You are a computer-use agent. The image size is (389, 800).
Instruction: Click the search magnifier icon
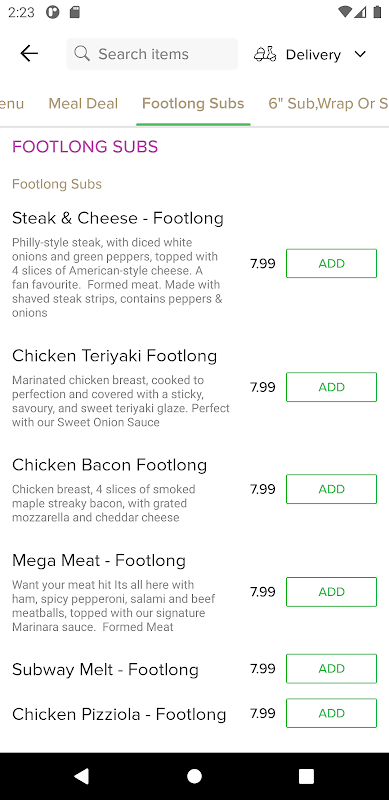(x=82, y=53)
